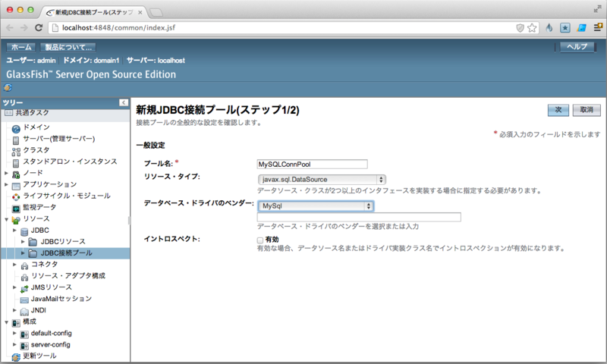Open the resource type dropdown
This screenshot has height=364, width=607.
[x=322, y=179]
